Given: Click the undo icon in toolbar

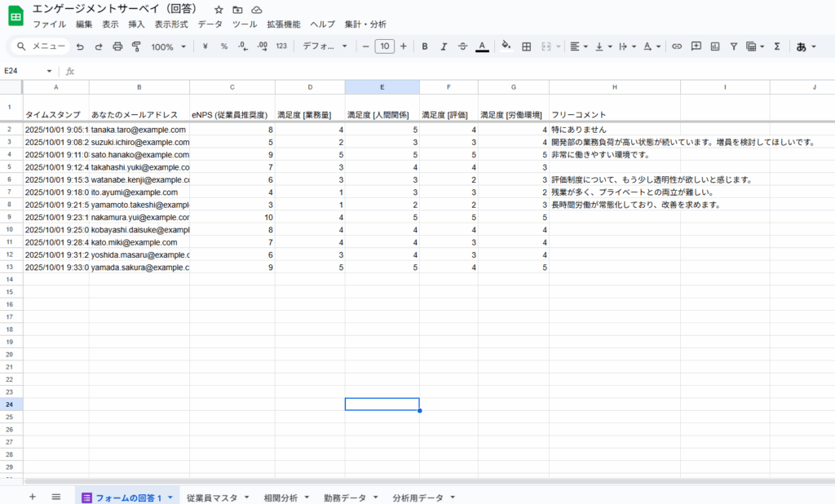Looking at the screenshot, I should [x=80, y=46].
